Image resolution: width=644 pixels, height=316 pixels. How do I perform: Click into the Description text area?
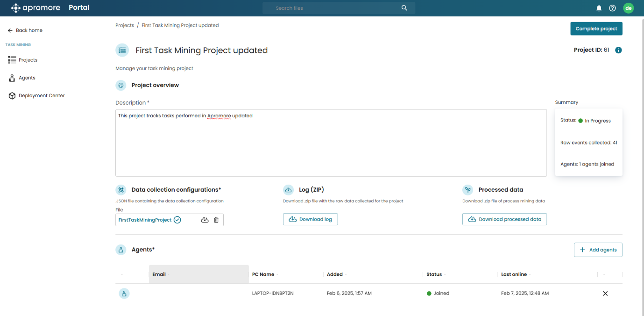[x=331, y=145]
